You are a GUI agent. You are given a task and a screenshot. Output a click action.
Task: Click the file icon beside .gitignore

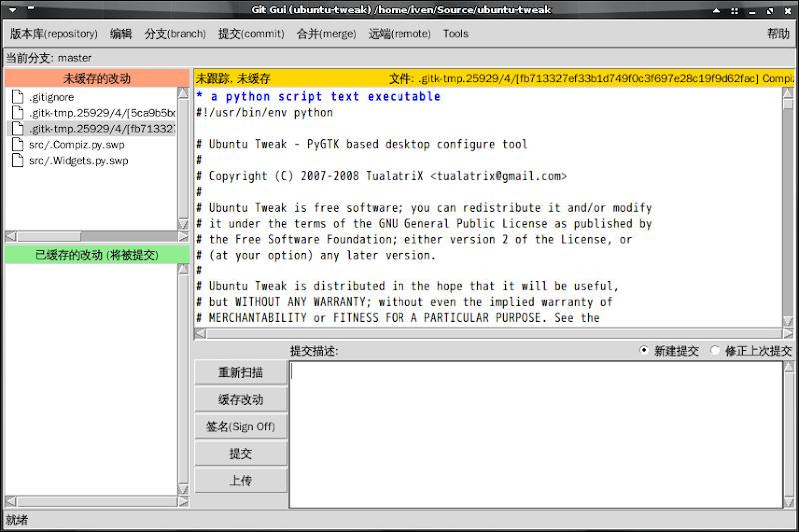[x=18, y=97]
